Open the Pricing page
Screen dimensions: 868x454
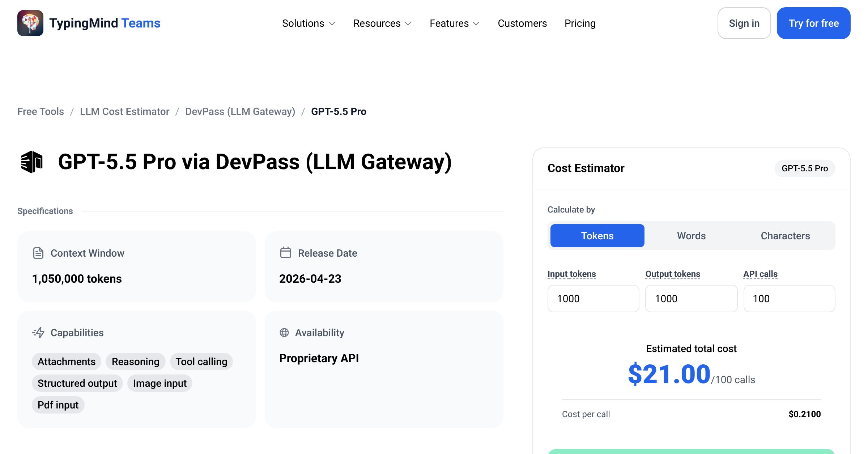pos(580,23)
